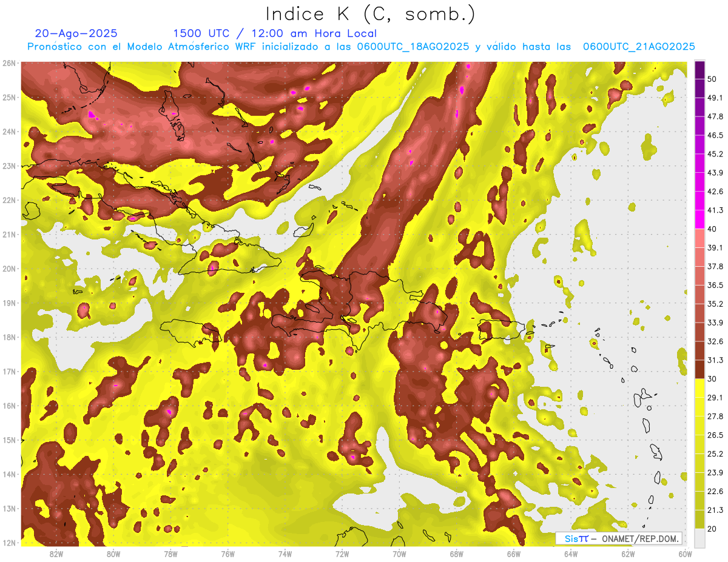Click the "39.1" color bar label
728x562 pixels.
coord(715,248)
